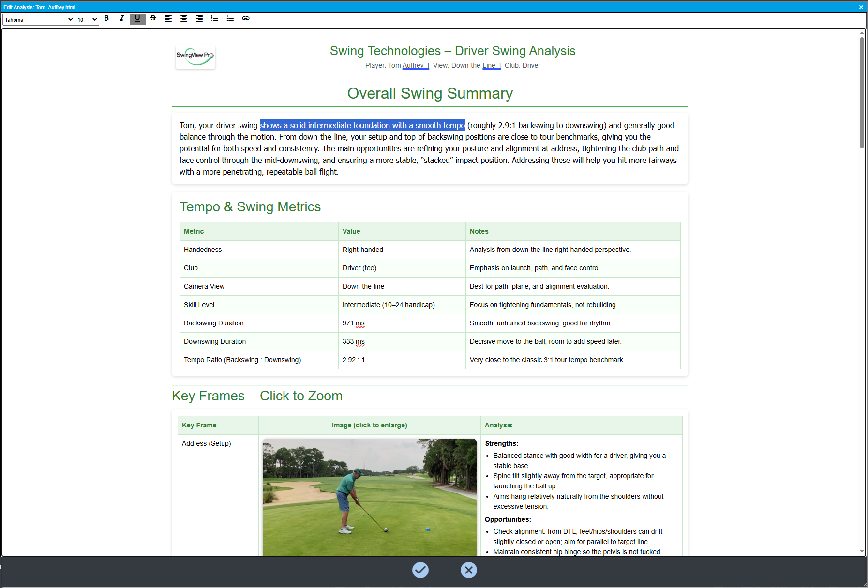868x588 pixels.
Task: Open the Tahoma font family dropdown
Action: tap(39, 20)
